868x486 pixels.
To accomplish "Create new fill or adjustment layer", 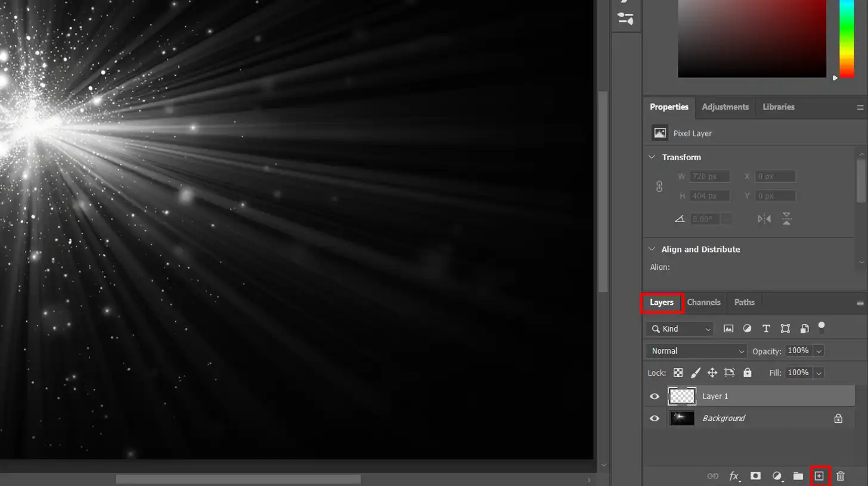I will pyautogui.click(x=777, y=476).
